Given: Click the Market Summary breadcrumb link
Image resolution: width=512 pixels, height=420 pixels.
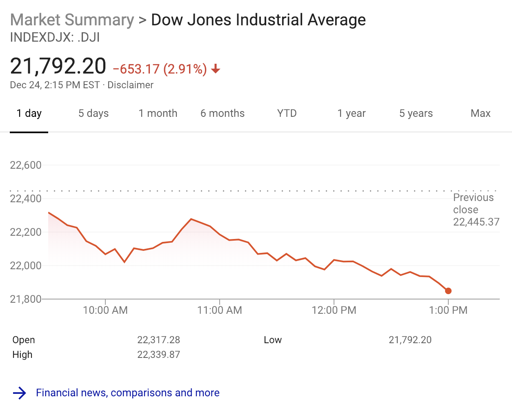Looking at the screenshot, I should pos(72,20).
